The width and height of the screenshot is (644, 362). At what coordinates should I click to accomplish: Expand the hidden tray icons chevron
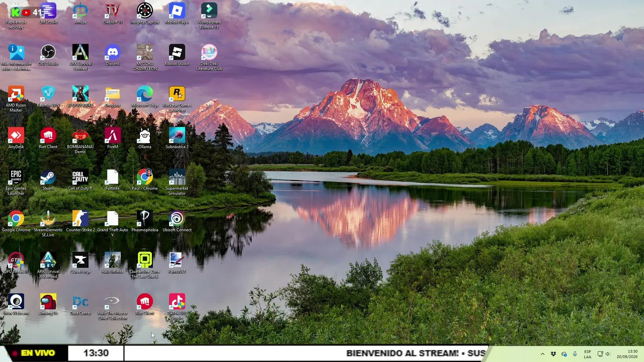[542, 354]
